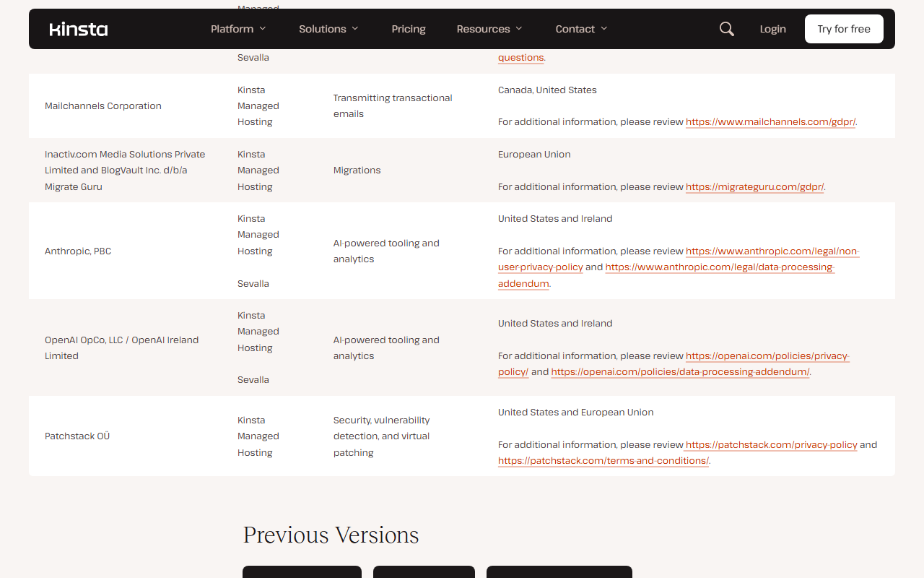Click 'Transmitting transactional emails' text
This screenshot has height=578, width=924.
tap(393, 106)
